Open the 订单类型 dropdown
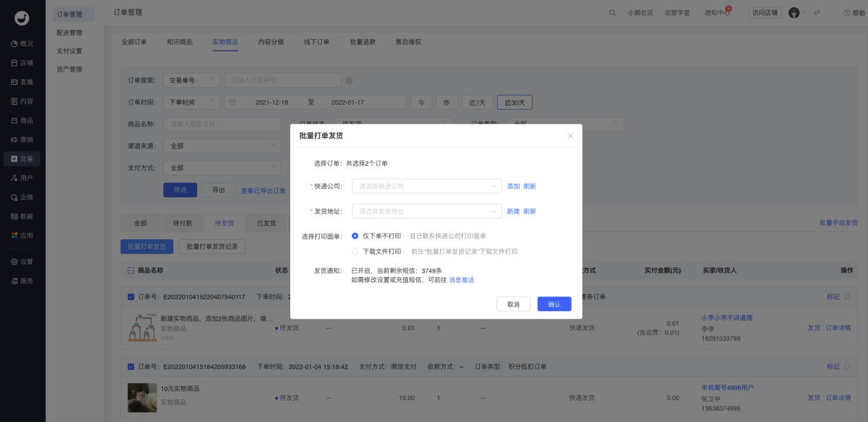This screenshot has height=422, width=868. (565, 124)
